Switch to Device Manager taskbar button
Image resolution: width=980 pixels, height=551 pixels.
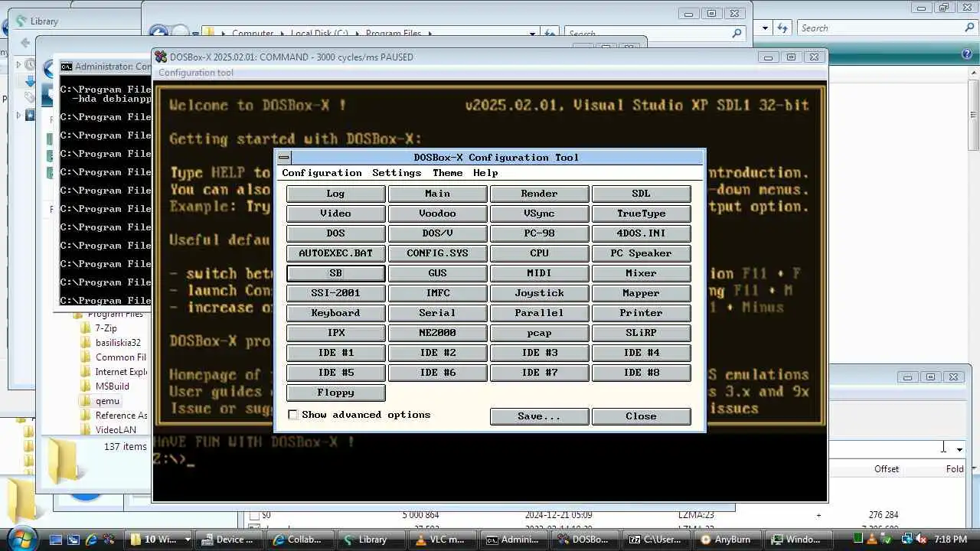coord(229,540)
